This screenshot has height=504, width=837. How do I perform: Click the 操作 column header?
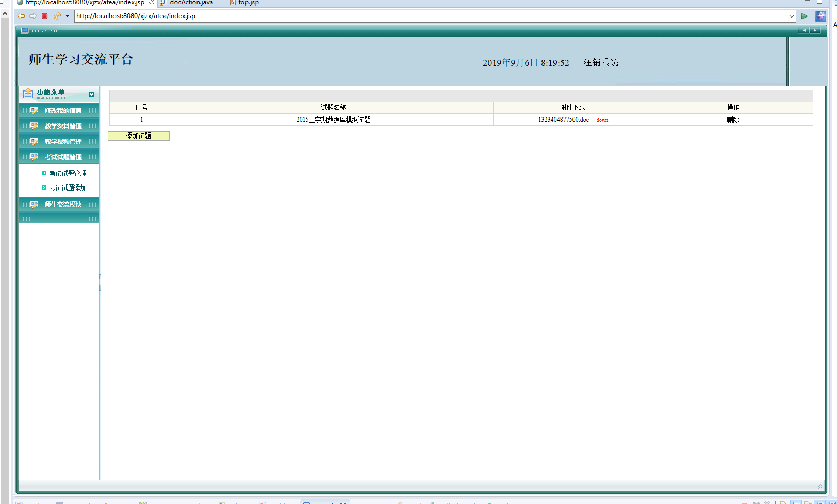[x=733, y=107]
